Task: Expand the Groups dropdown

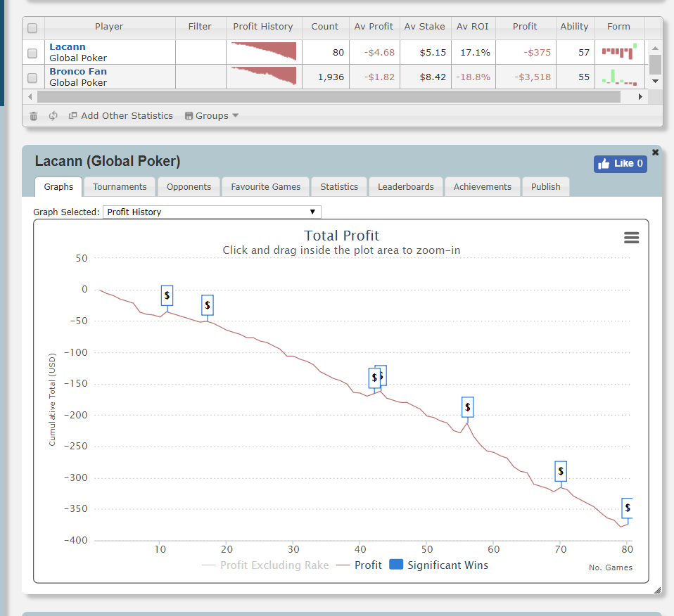Action: (x=212, y=116)
